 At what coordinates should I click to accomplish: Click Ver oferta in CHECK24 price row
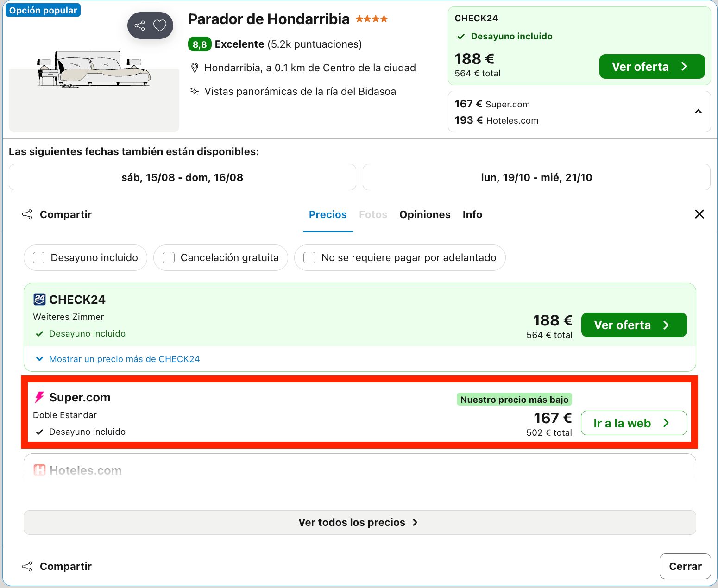634,325
